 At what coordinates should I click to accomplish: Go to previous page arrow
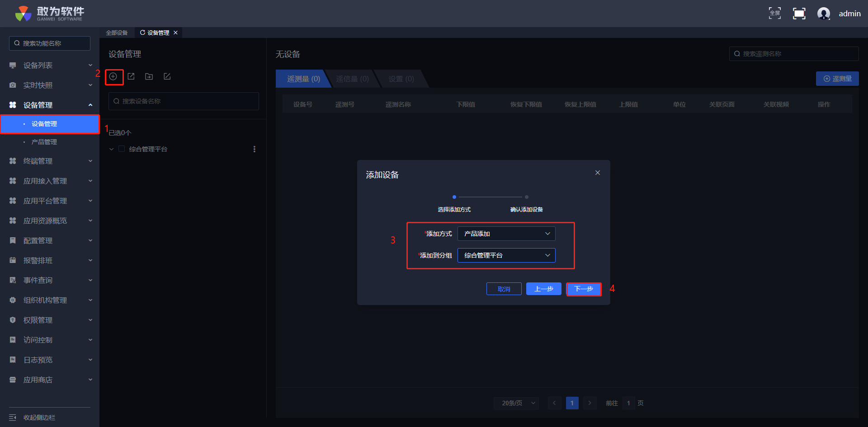[555, 403]
